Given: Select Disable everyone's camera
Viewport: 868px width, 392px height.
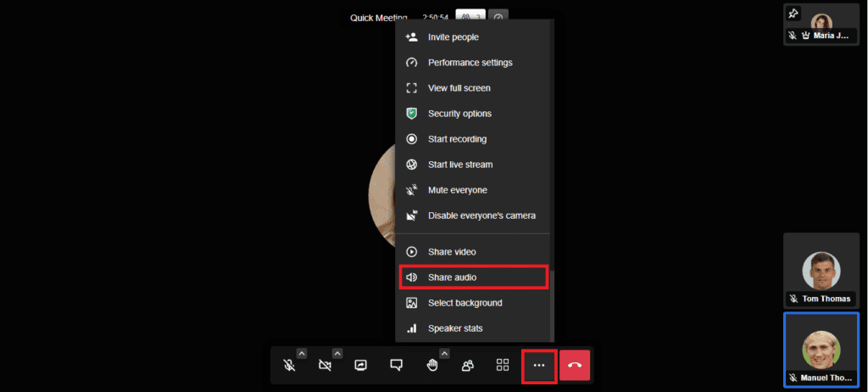Looking at the screenshot, I should click(473, 216).
